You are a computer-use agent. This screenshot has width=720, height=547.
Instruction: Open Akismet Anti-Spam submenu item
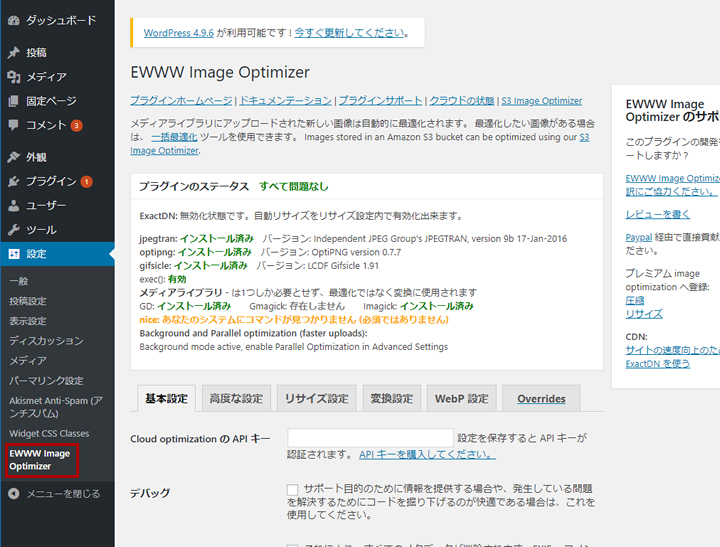(56, 407)
